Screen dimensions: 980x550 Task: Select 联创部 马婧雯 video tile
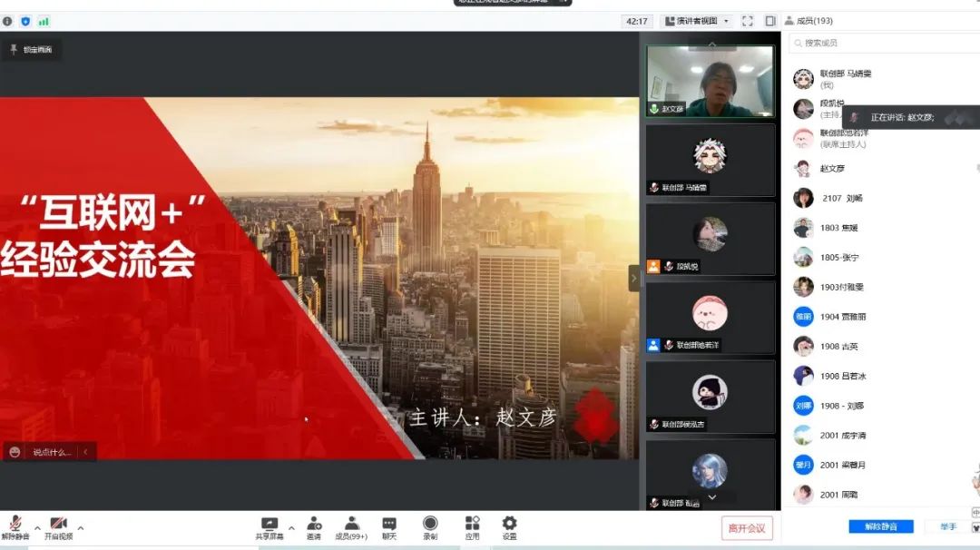pyautogui.click(x=710, y=160)
